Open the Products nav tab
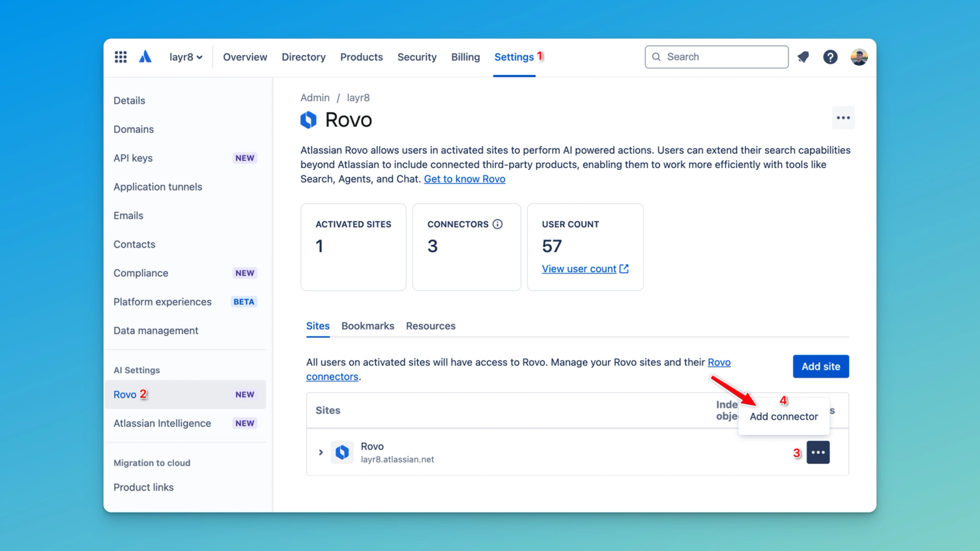Image resolution: width=980 pixels, height=551 pixels. [362, 57]
